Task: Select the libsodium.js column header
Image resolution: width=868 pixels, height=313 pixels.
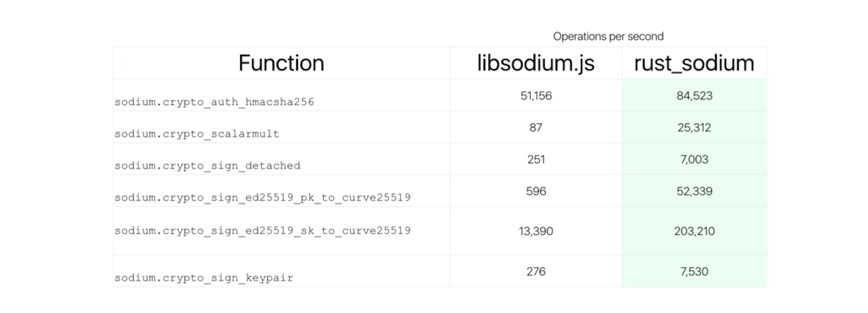Action: coord(536,63)
